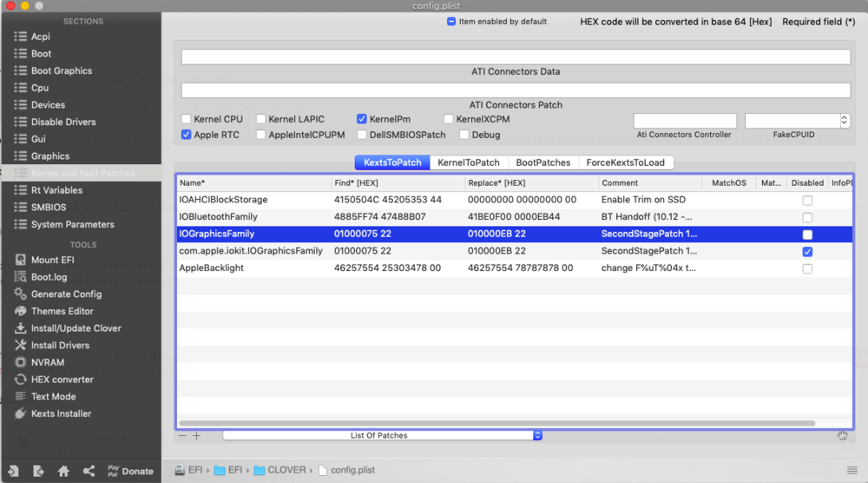Click the PayPal Donate button
This screenshot has width=868, height=483.
[130, 471]
